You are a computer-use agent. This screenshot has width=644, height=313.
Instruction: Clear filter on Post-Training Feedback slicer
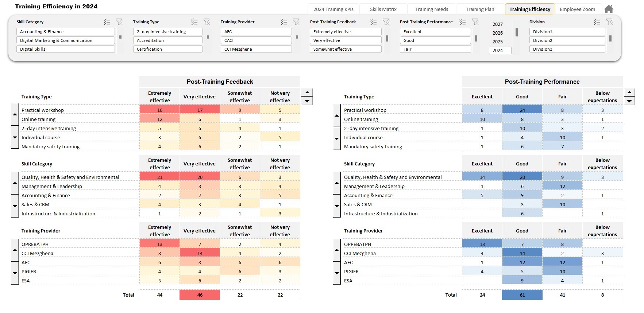coord(386,22)
